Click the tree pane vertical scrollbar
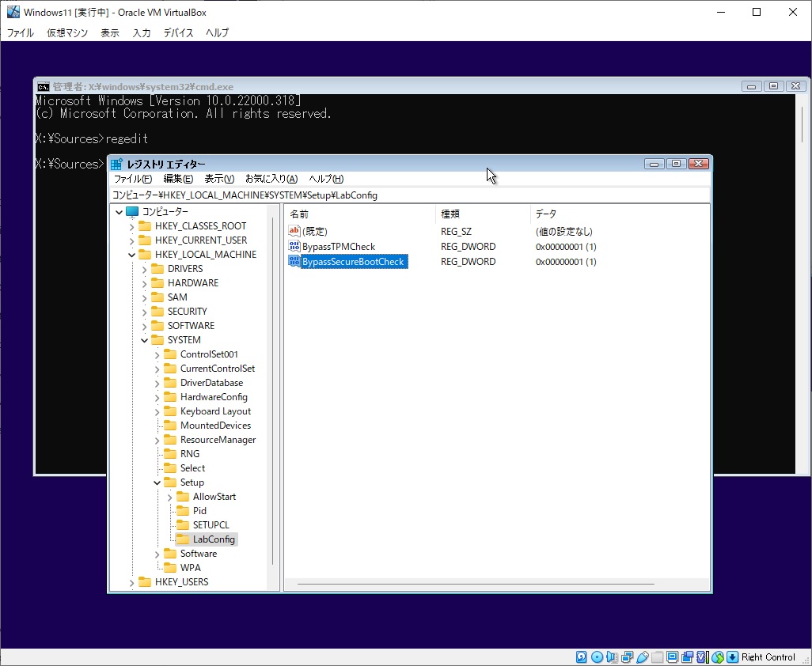This screenshot has width=812, height=666. point(272,390)
